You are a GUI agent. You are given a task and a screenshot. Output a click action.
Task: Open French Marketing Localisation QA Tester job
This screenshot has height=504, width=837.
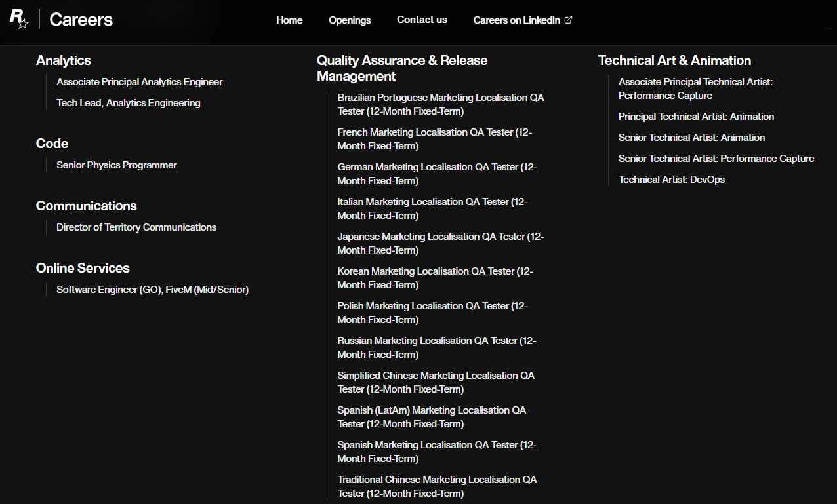click(435, 139)
